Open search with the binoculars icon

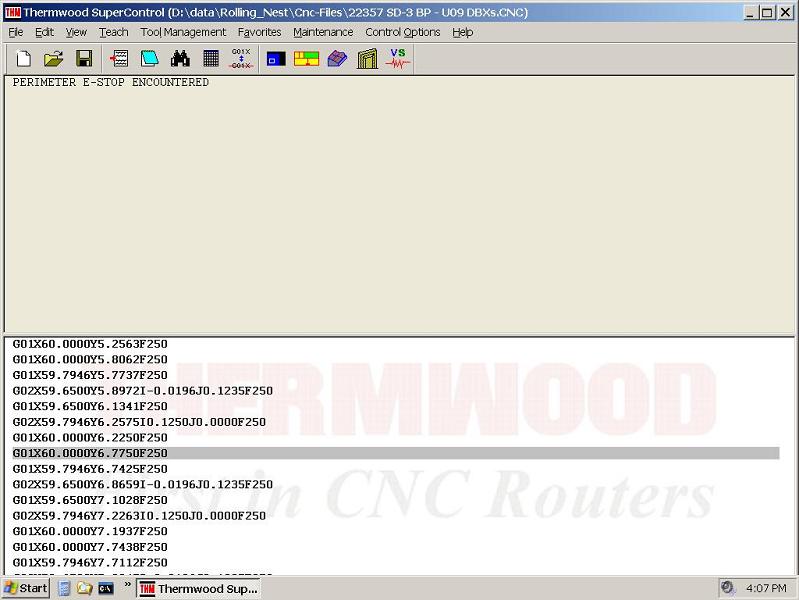tap(180, 59)
